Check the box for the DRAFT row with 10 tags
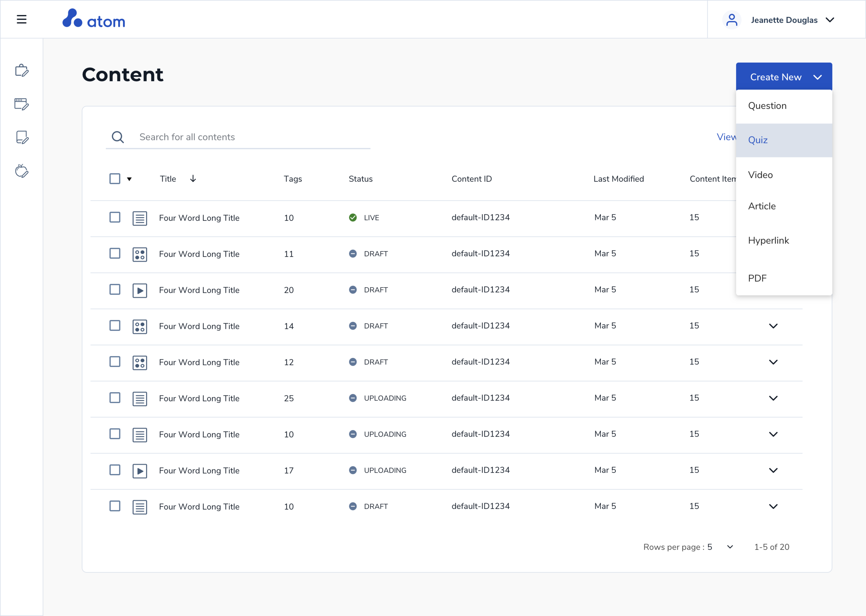The width and height of the screenshot is (866, 616). coord(115,506)
